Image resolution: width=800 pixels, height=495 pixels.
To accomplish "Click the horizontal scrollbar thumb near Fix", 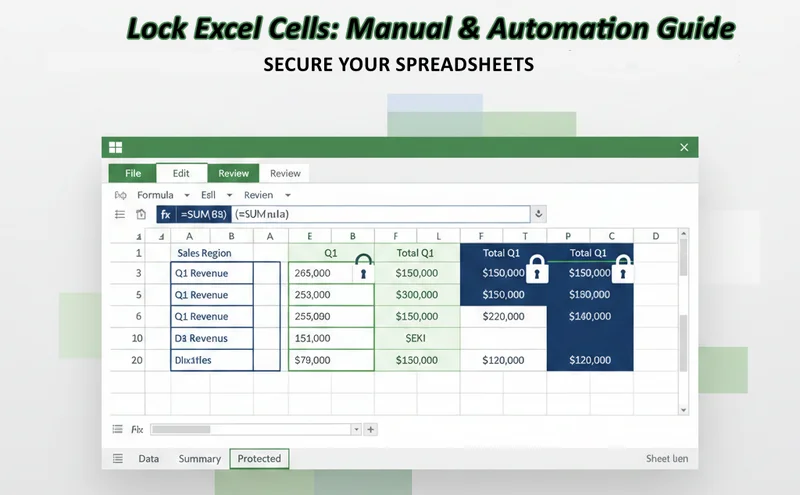I will tap(181, 429).
